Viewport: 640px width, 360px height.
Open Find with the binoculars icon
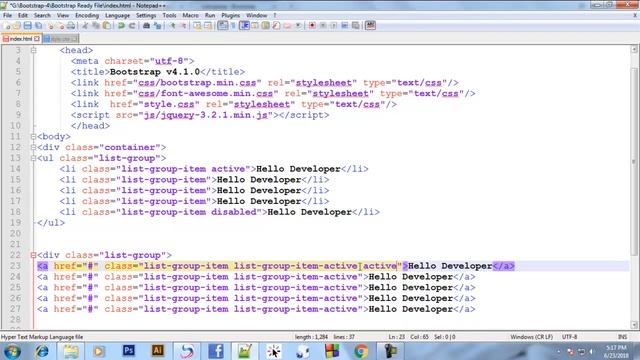146,26
